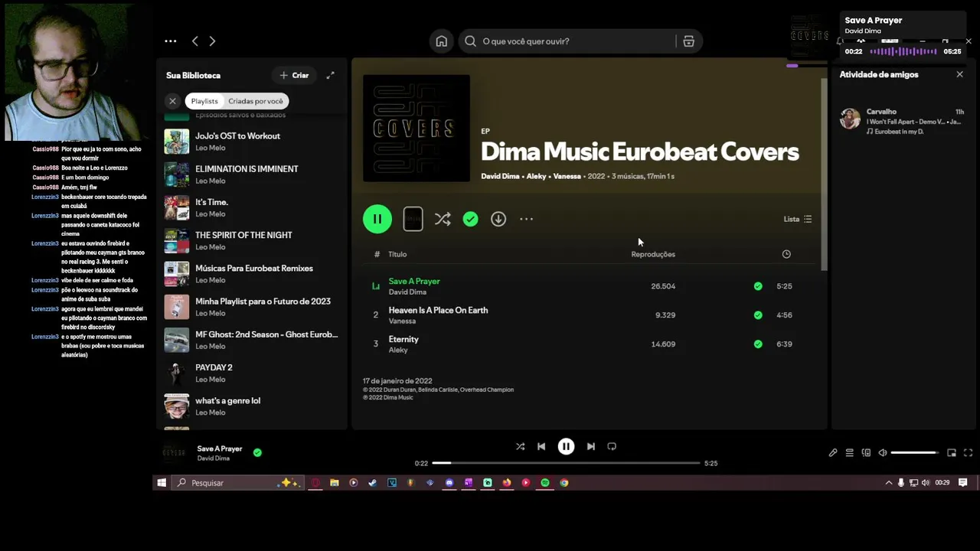The width and height of the screenshot is (980, 551).
Task: Open Spotify from the Windows taskbar
Action: 545,483
